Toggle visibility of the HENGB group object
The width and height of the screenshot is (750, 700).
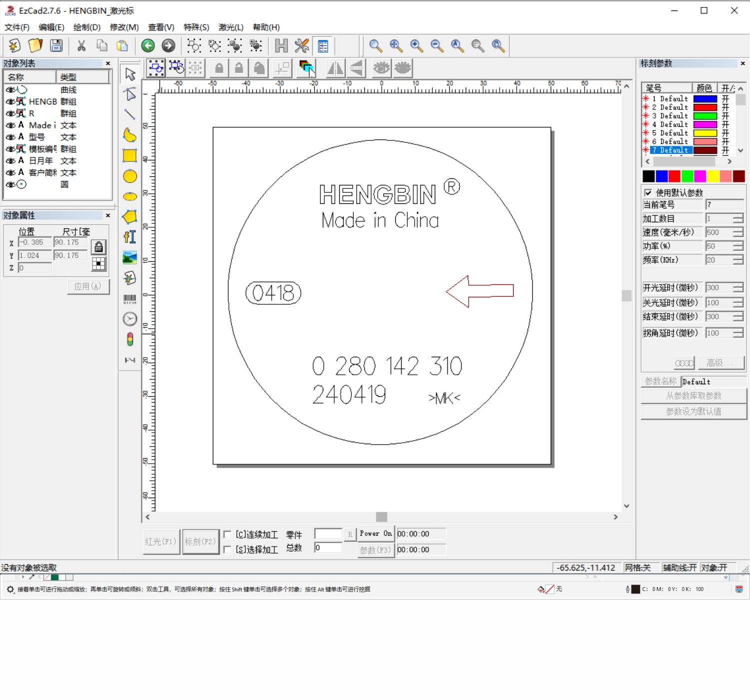point(10,101)
